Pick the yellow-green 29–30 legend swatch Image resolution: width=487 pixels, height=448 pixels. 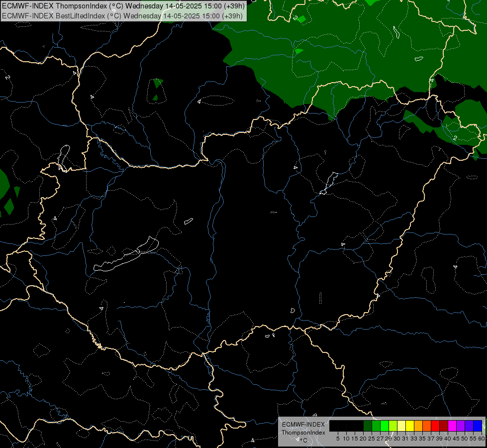click(393, 426)
